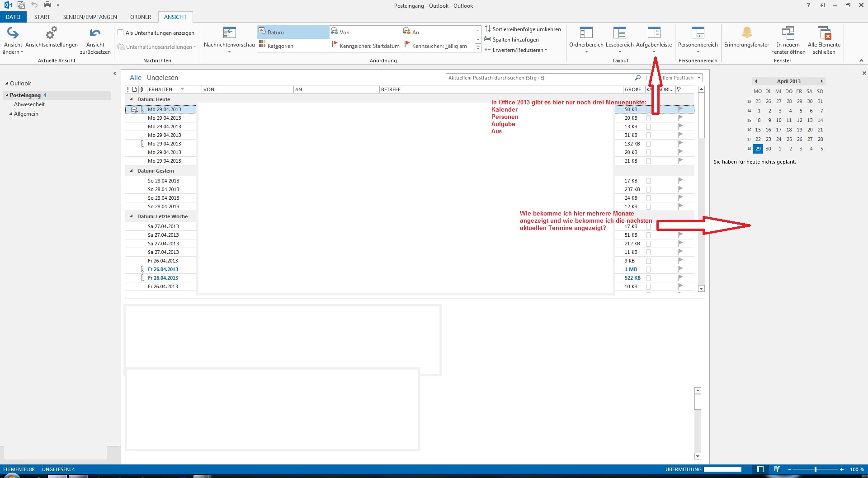Collapse the Outlook account tree
This screenshot has width=868, height=478.
(x=7, y=84)
